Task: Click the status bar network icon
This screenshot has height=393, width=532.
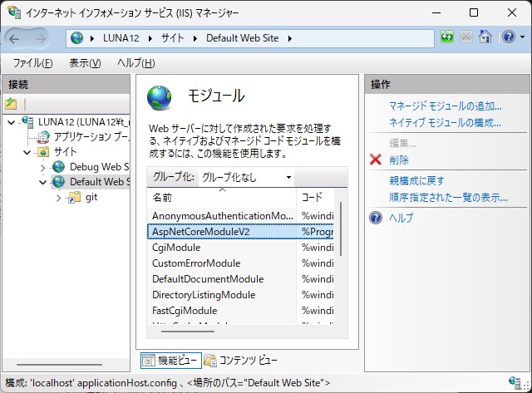Action: point(515,382)
